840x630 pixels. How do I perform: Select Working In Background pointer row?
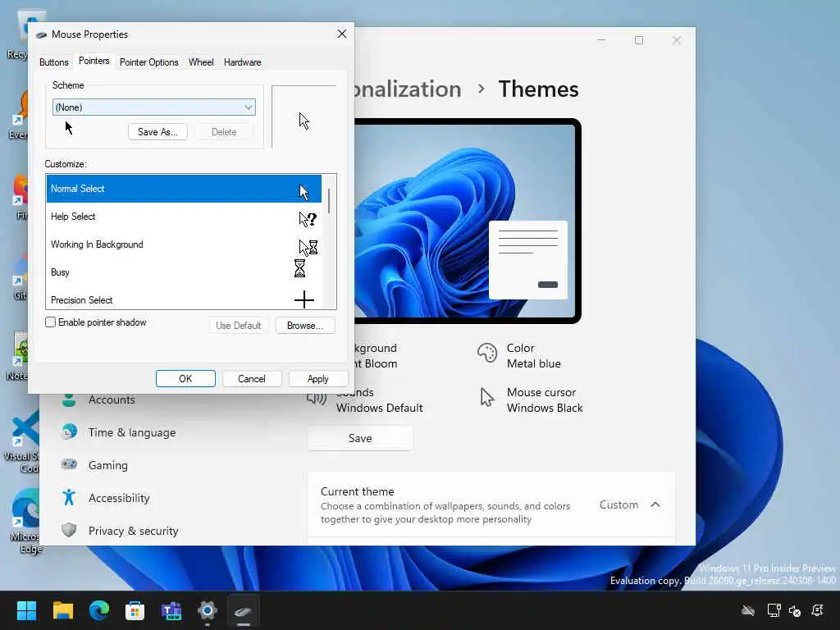184,244
